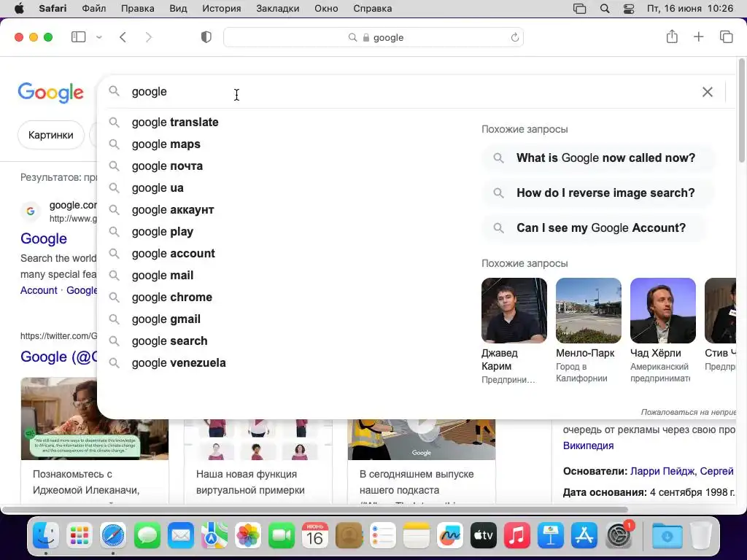Open the Share sheet
The image size is (747, 560).
[x=672, y=36]
